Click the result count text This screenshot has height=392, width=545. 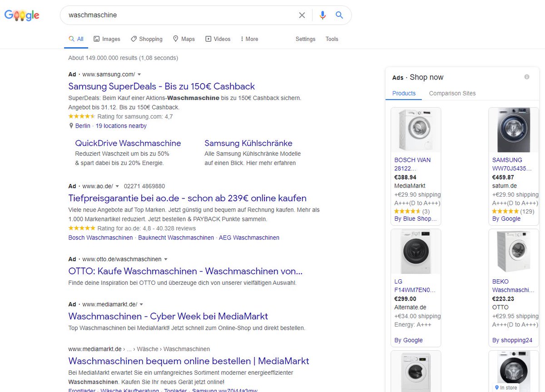[x=123, y=58]
